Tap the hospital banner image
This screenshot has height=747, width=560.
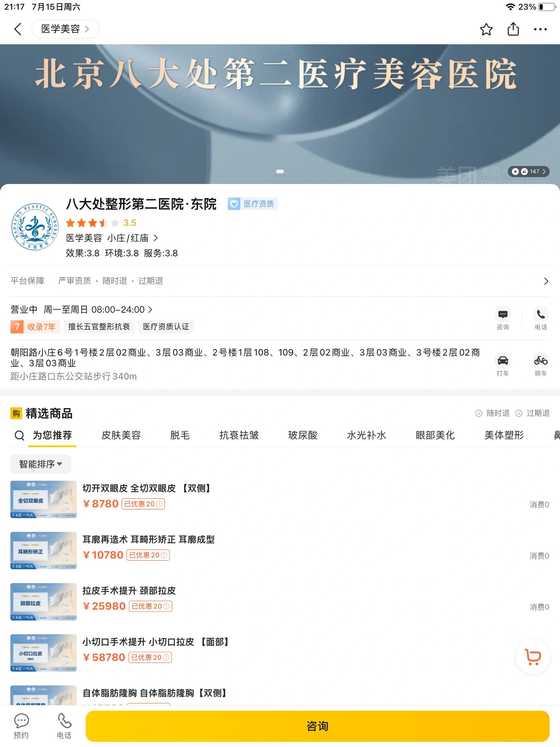point(280,114)
